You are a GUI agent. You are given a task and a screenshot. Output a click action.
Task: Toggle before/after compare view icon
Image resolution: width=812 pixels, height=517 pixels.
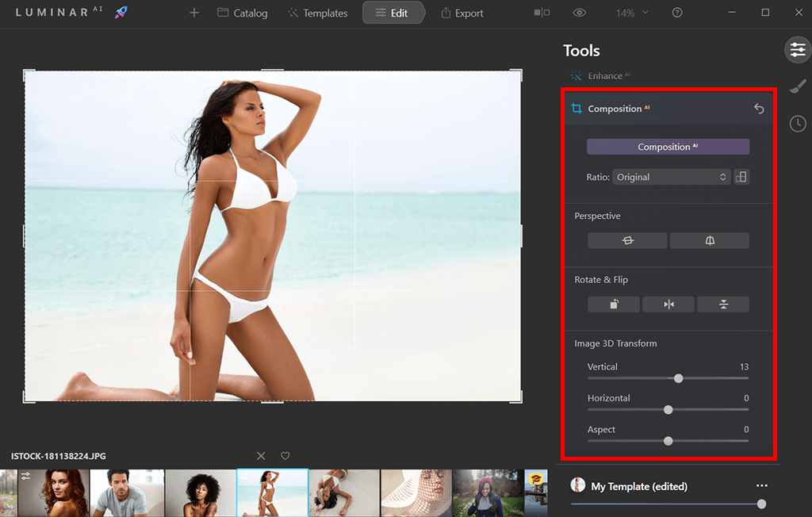[x=542, y=13]
